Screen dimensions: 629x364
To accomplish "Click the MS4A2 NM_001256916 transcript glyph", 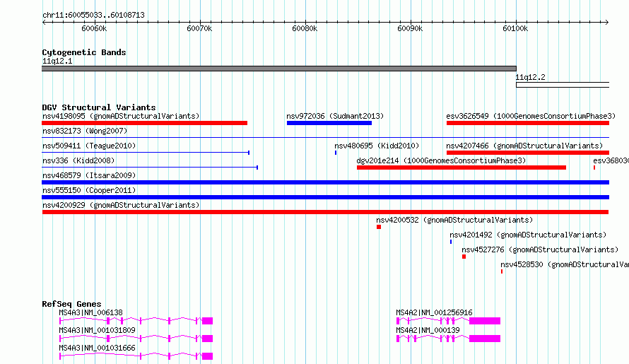I will pos(448,321).
